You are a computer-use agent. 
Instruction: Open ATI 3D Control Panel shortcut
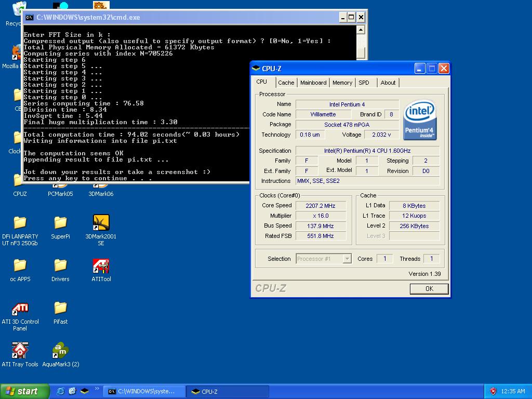pos(20,316)
